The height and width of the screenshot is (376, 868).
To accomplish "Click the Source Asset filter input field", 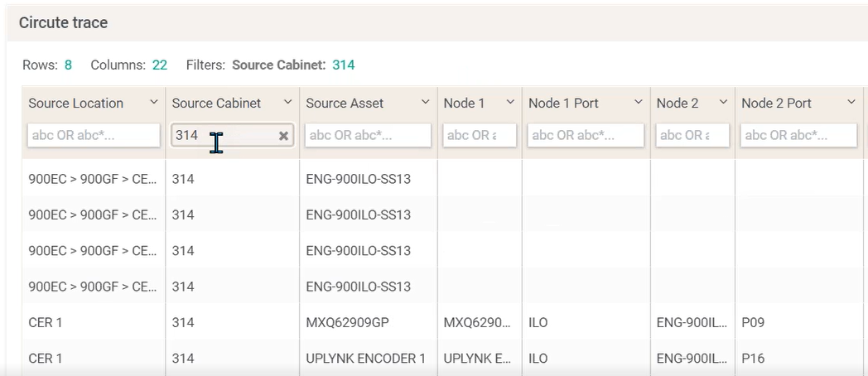I will (x=368, y=135).
